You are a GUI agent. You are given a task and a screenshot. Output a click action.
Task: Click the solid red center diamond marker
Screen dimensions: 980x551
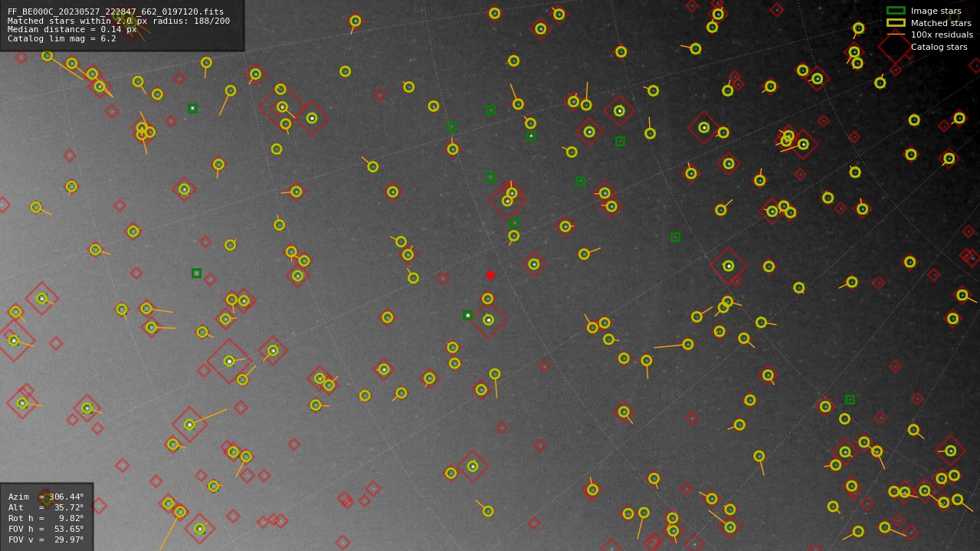[x=490, y=275]
